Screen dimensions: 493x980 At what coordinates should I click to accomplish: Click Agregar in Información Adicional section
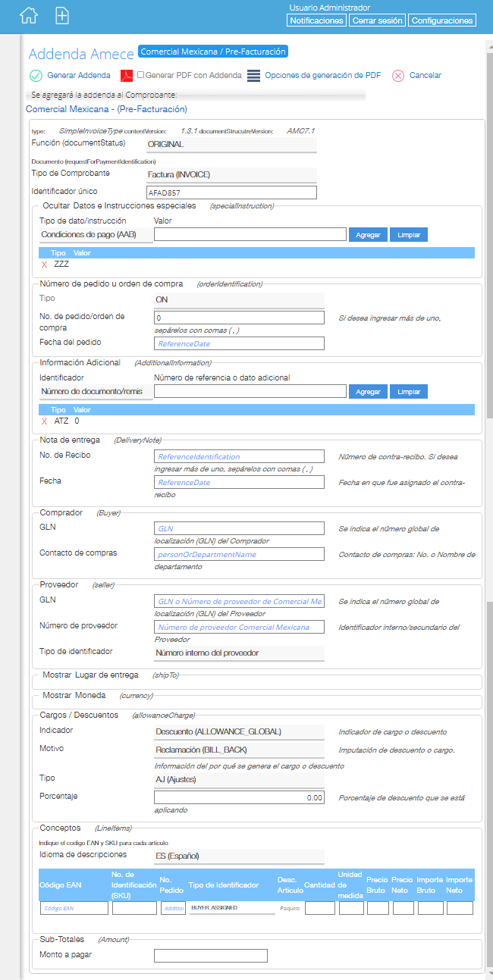pos(368,392)
